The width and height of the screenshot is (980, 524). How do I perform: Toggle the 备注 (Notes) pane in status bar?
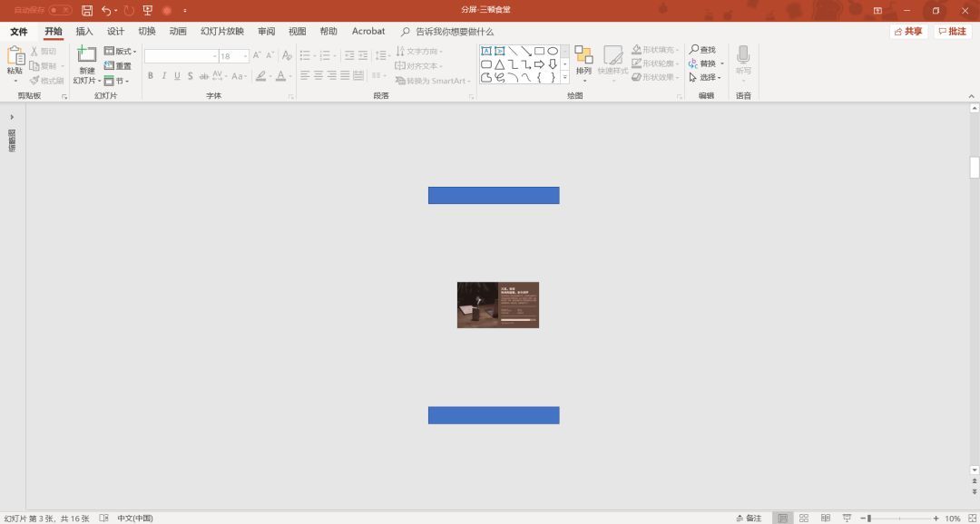[x=749, y=518]
